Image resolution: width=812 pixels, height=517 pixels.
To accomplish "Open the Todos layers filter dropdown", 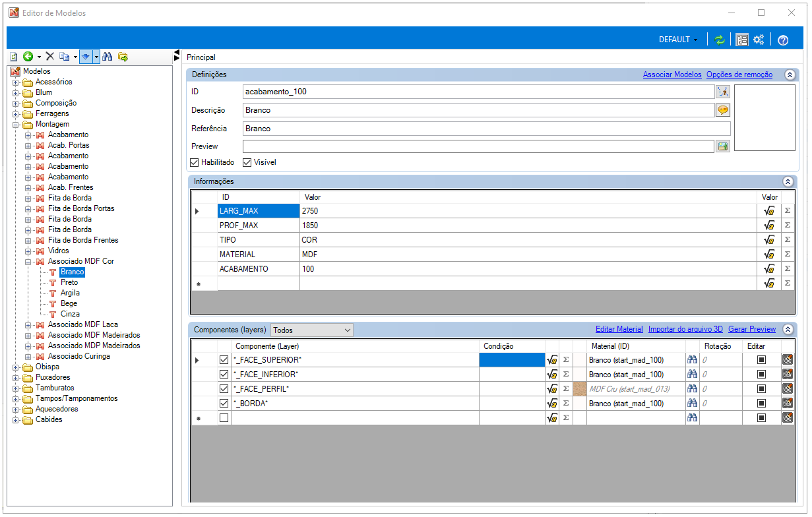I will coord(312,330).
